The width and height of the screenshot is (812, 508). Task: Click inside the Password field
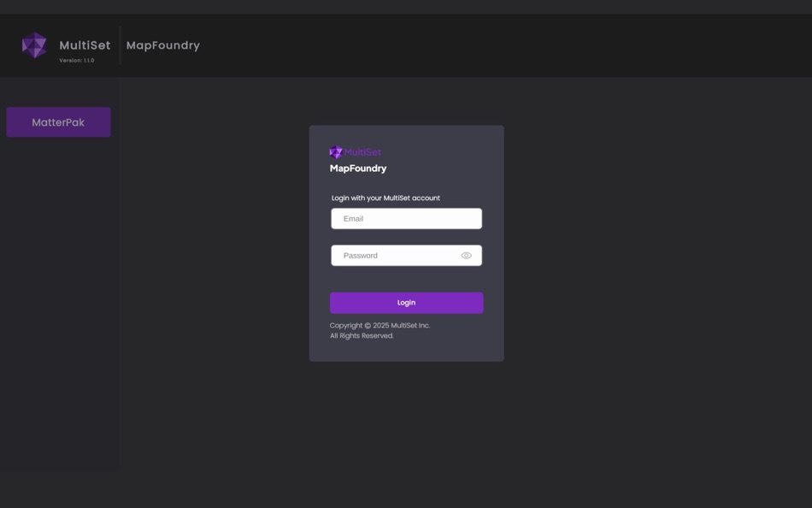tap(393, 255)
